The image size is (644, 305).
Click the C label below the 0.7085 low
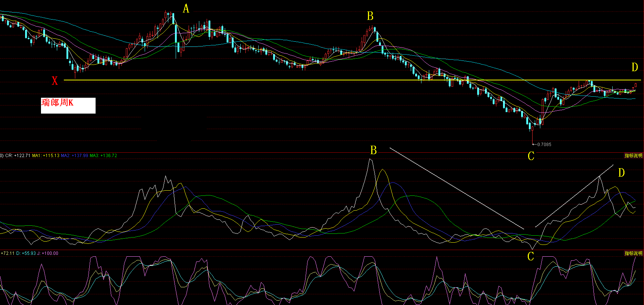[x=531, y=156]
